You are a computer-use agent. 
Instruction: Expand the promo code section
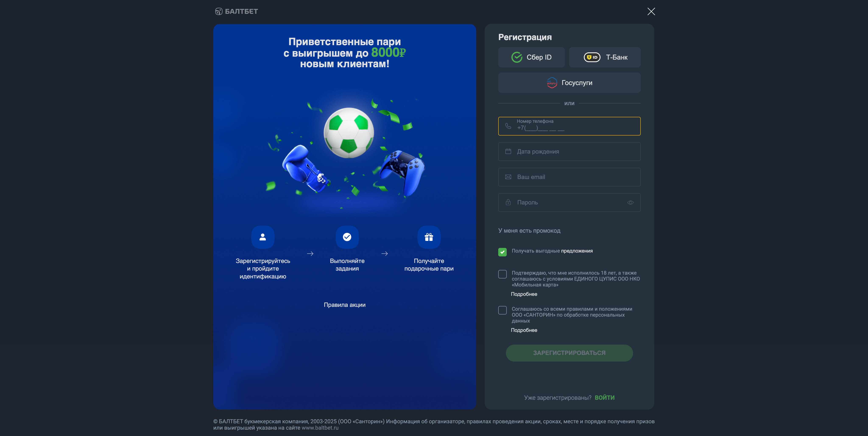tap(529, 231)
